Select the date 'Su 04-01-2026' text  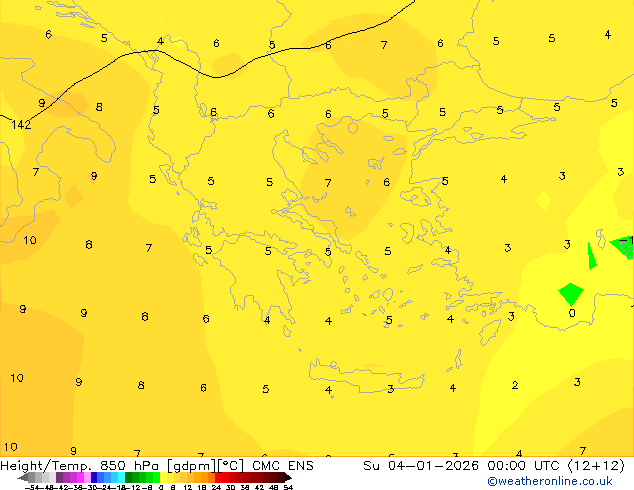421,466
